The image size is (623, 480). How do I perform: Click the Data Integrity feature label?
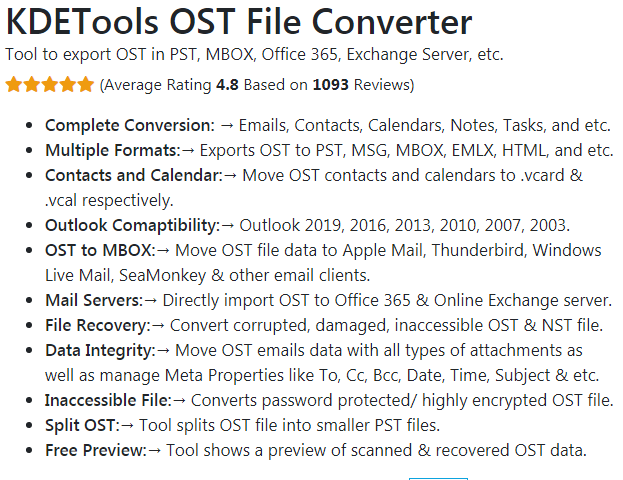(100, 351)
